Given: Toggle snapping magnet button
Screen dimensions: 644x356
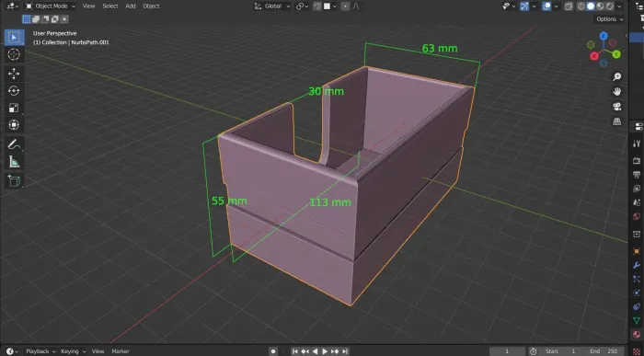Looking at the screenshot, I should (x=317, y=6).
